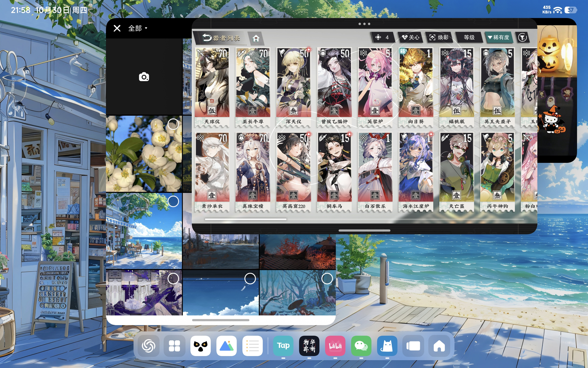
Task: Open the 天亡簋 character card
Action: 457,172
